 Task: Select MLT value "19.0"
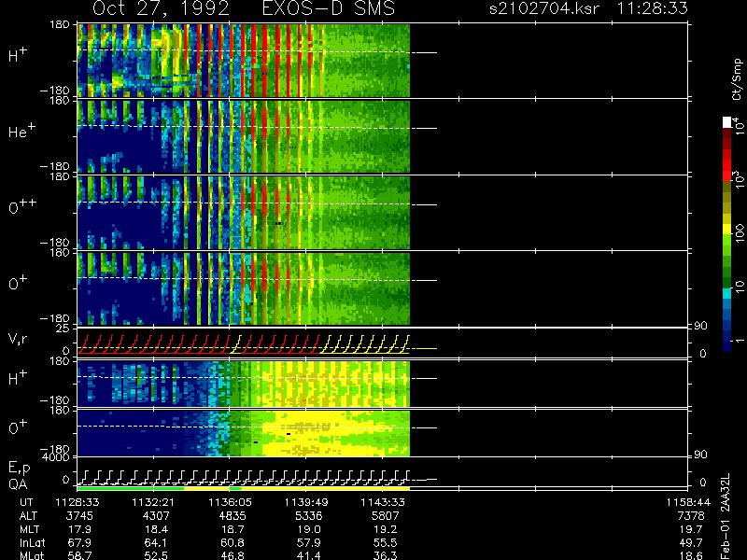point(309,529)
